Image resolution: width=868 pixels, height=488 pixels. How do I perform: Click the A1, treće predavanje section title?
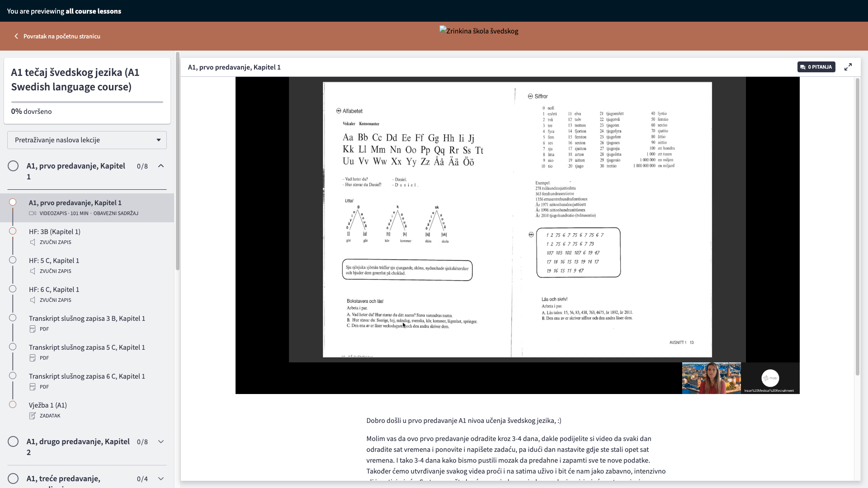coord(63,479)
